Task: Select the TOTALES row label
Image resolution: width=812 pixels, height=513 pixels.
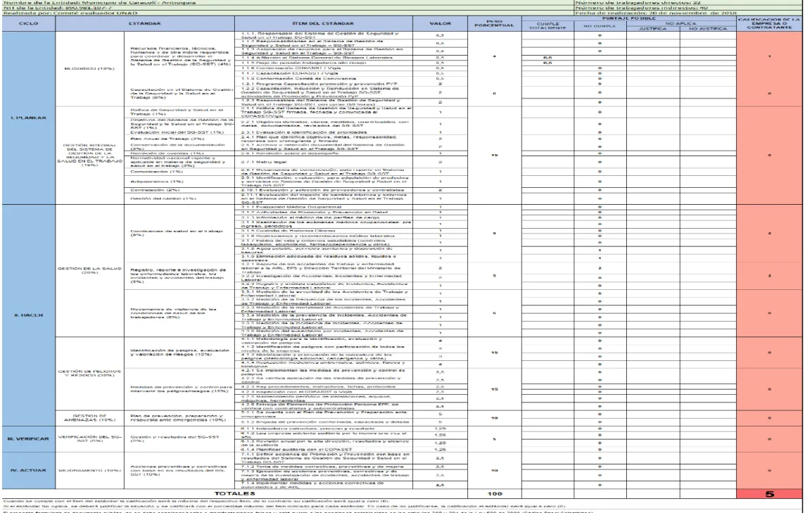Action: pos(234,494)
